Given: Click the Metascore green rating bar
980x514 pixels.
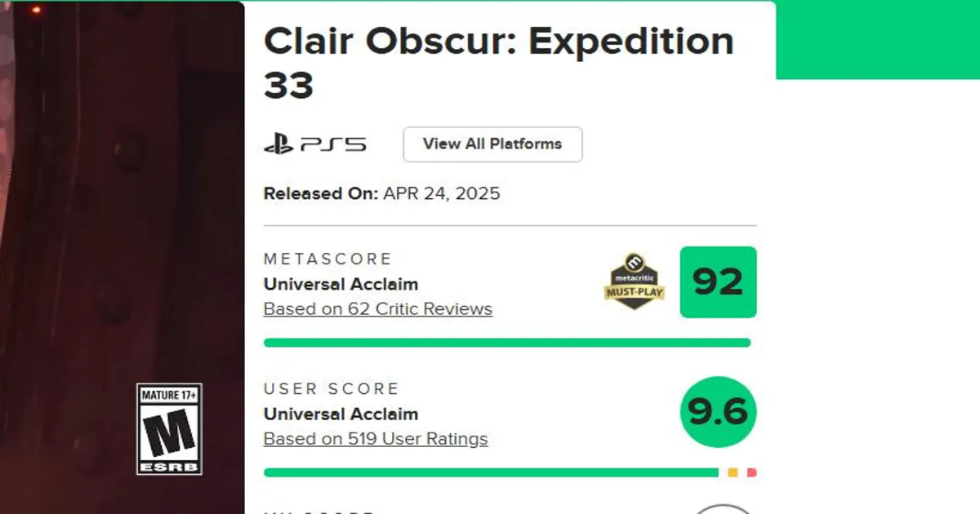Looking at the screenshot, I should [x=506, y=343].
